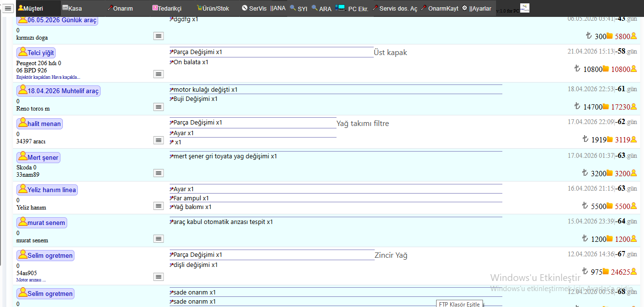Click the SYI search item
The width and height of the screenshot is (644, 307).
[298, 8]
